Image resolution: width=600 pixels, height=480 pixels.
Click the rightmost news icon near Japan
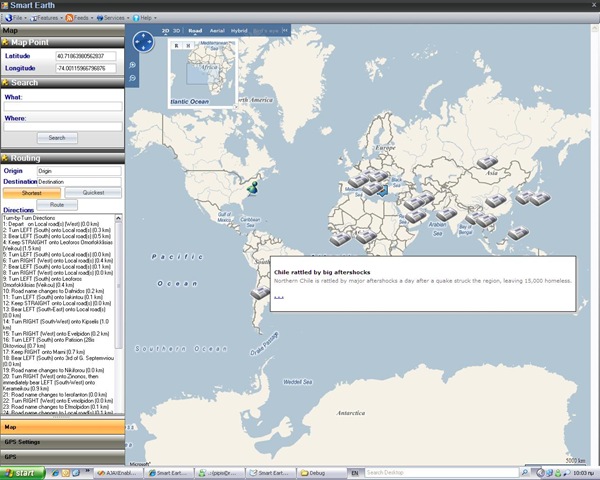coord(540,199)
